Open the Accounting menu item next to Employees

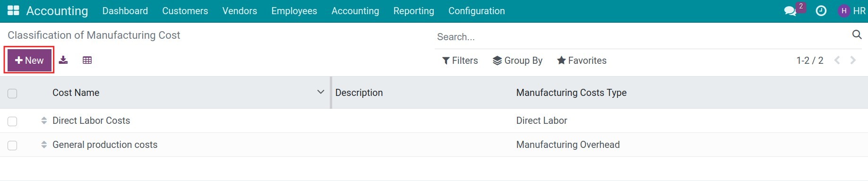coord(355,11)
